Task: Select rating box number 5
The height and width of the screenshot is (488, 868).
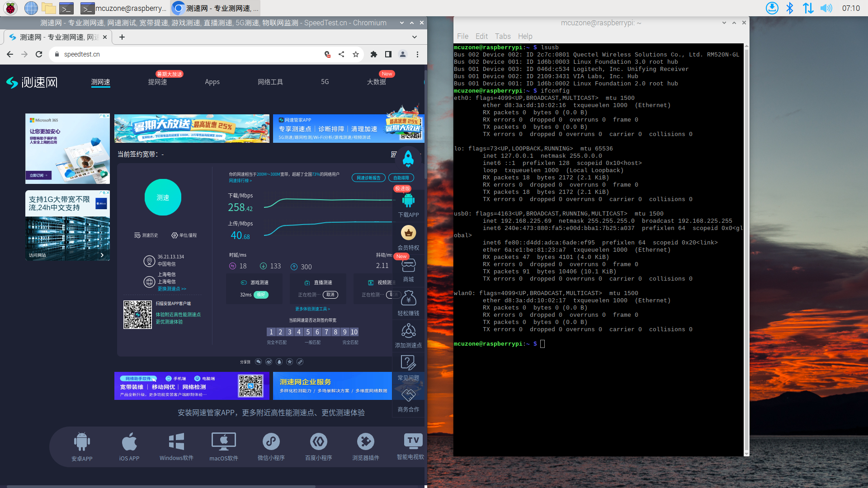Action: click(x=308, y=332)
